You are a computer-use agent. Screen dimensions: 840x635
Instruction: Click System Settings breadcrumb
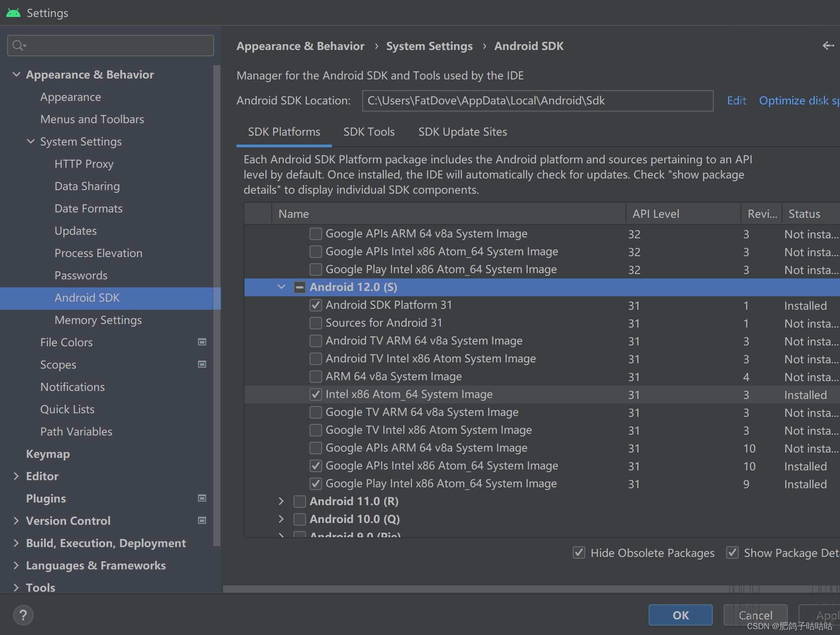429,46
